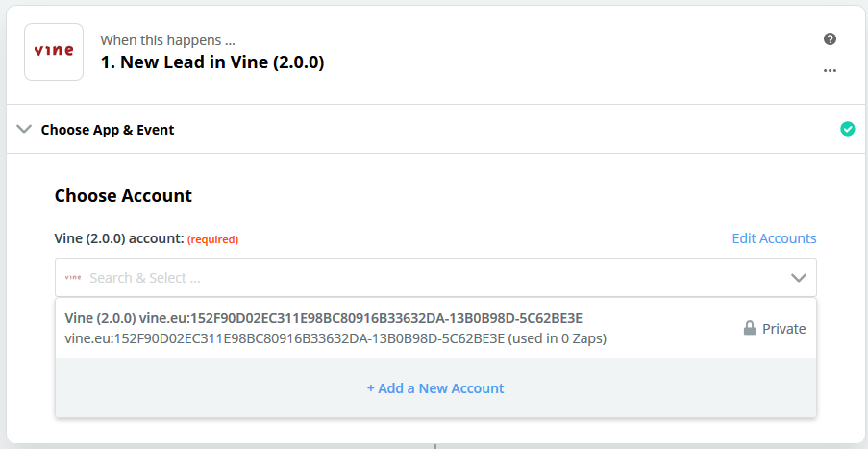Collapse the Choose App & Event chevron

coord(24,129)
